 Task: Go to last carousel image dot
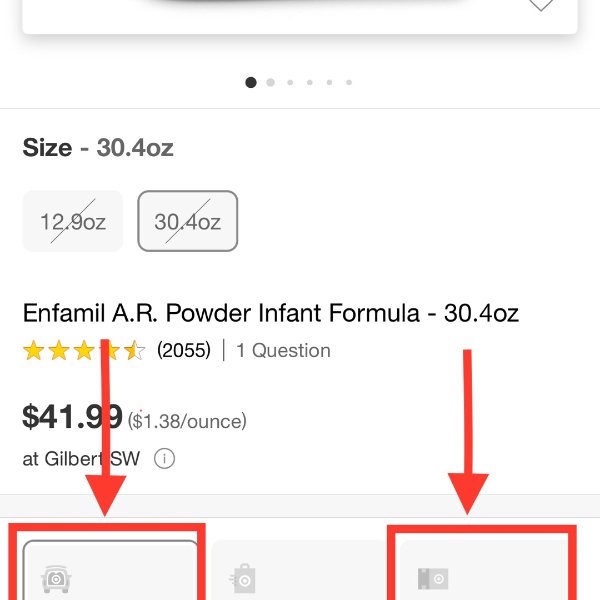coord(349,82)
